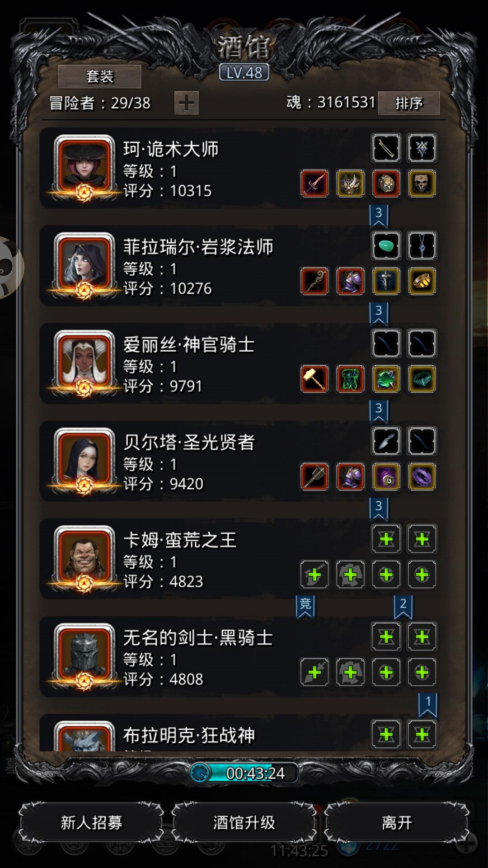The width and height of the screenshot is (488, 868).
Task: Open the 排序 sort options
Action: [x=409, y=103]
